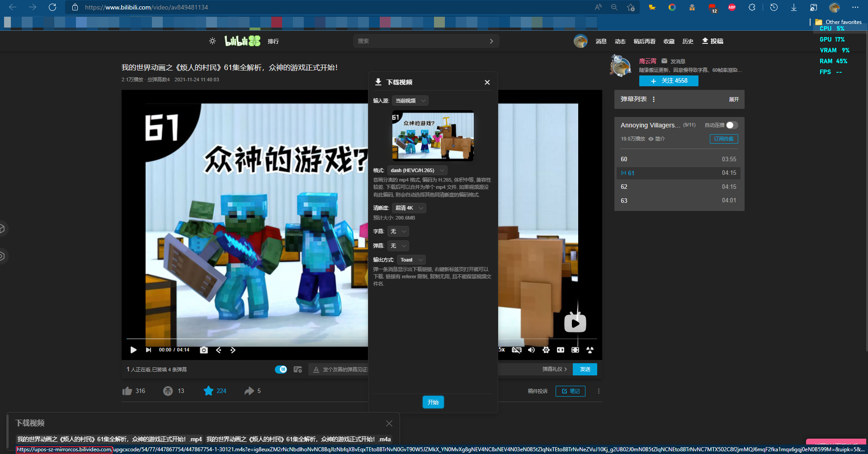Open 动态 feed menu

pyautogui.click(x=620, y=41)
